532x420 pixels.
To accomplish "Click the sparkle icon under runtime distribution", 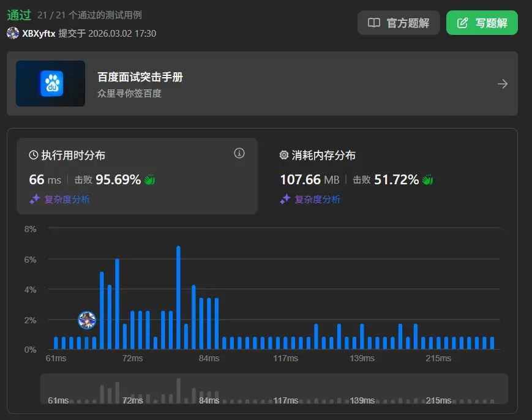I will (x=35, y=199).
